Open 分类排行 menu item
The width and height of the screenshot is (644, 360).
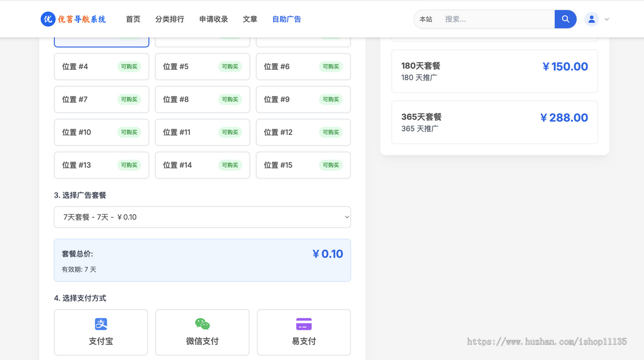(x=170, y=19)
